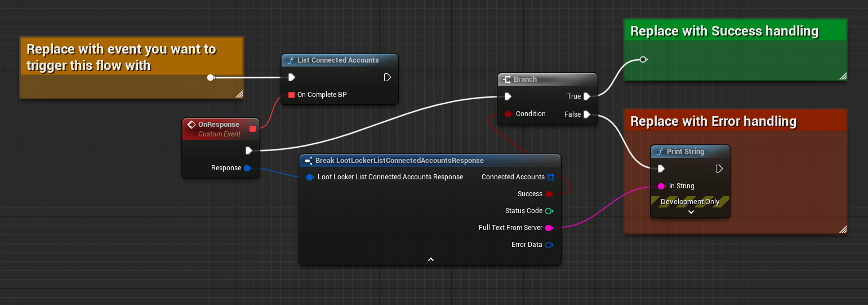The height and width of the screenshot is (305, 868).
Task: Click the Full Text From Server pin
Action: pyautogui.click(x=549, y=228)
